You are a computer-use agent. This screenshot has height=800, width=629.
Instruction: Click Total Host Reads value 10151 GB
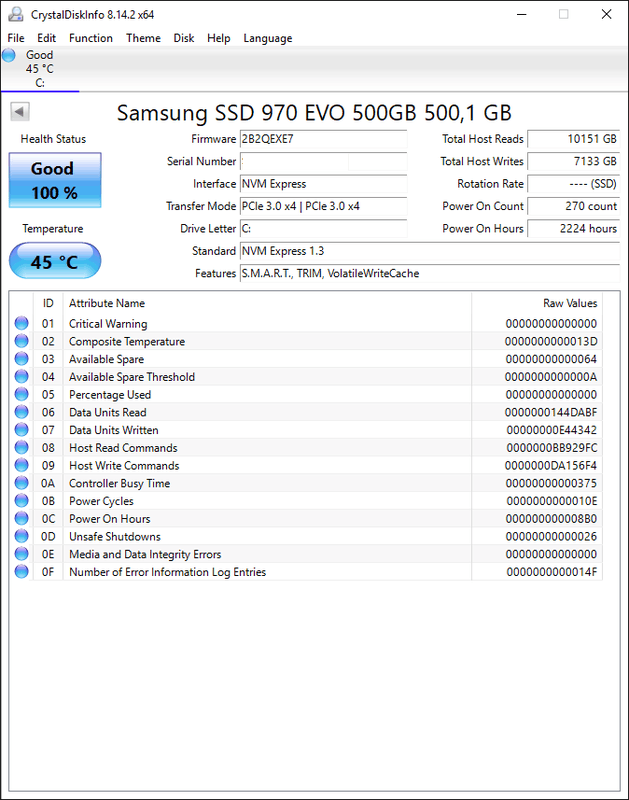[x=573, y=139]
